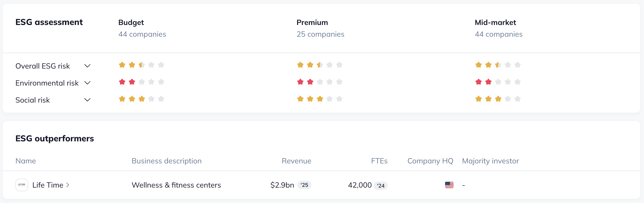Select the Budget segment heading
This screenshot has width=644, height=203.
pos(131,23)
